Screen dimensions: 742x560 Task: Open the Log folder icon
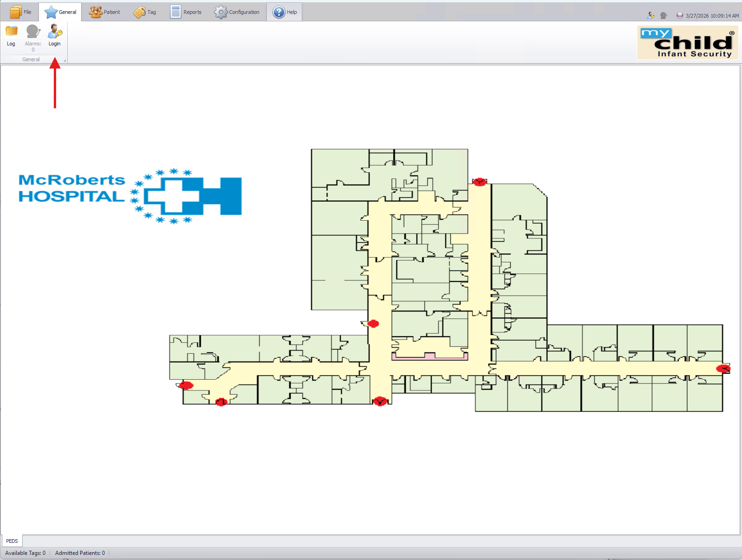pyautogui.click(x=11, y=32)
